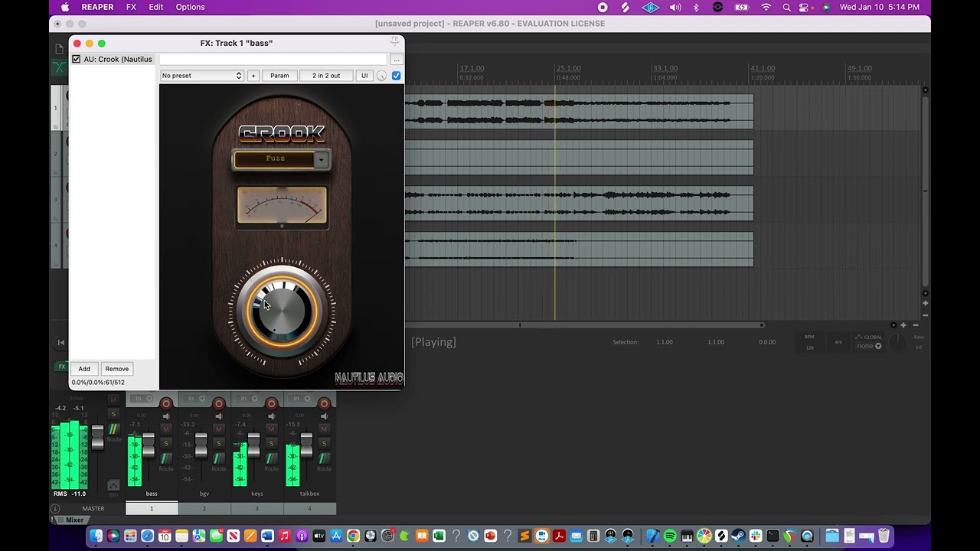This screenshot has width=980, height=551.
Task: Open the Bluetooth menu bar icon
Action: pos(697,7)
